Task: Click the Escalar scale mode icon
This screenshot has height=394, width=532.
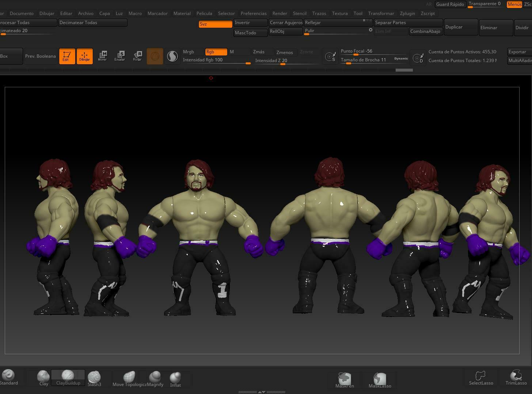Action: coord(120,56)
